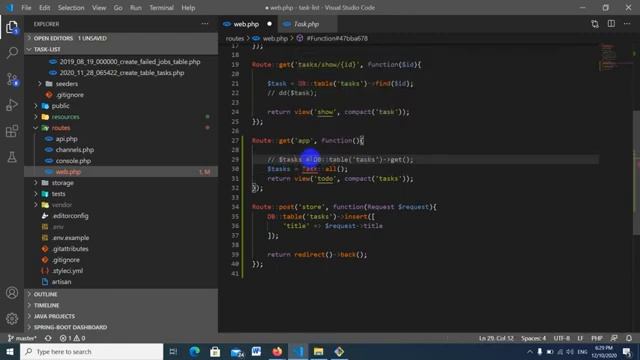
Task: Open the Search view icon
Action: tap(12, 53)
